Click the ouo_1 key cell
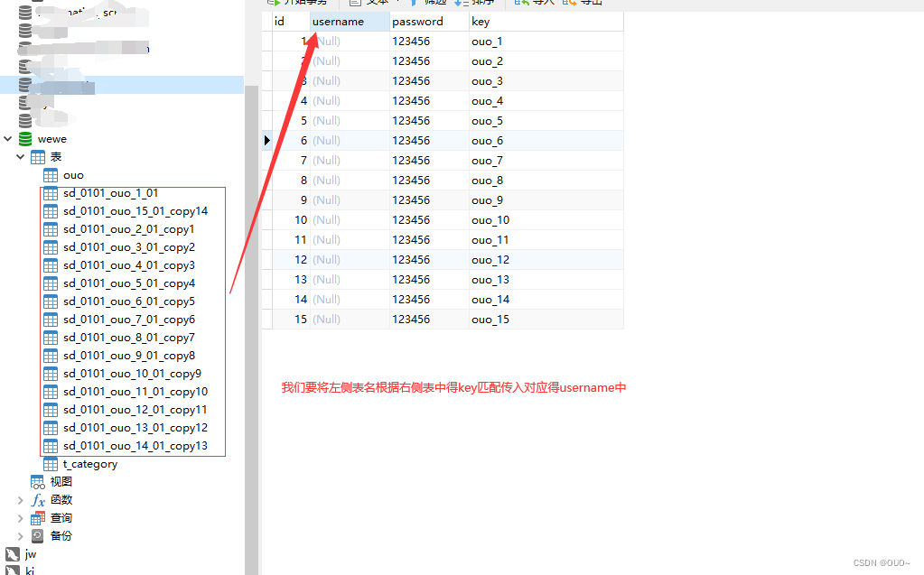Screen dimensions: 924x575 point(546,42)
